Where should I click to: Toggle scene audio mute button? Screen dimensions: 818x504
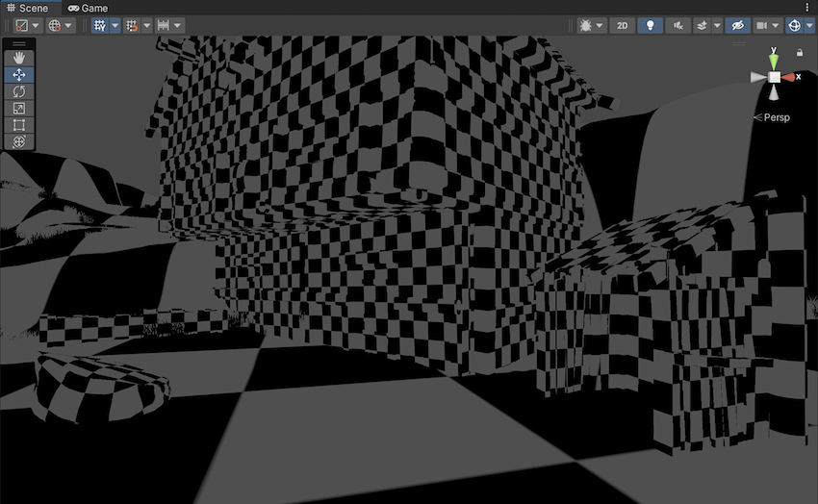(x=678, y=25)
